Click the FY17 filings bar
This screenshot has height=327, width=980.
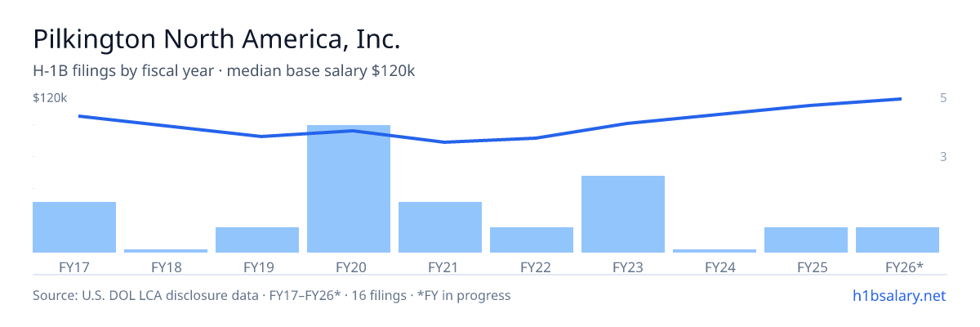tap(74, 227)
